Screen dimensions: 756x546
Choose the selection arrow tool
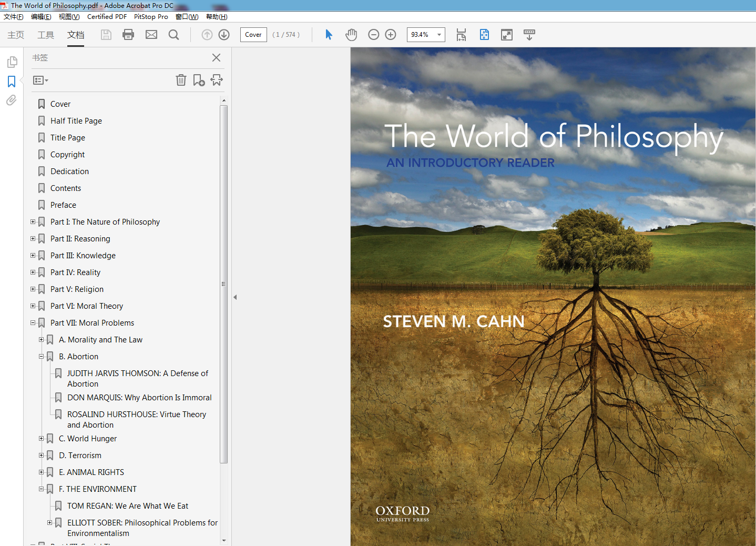click(x=329, y=35)
